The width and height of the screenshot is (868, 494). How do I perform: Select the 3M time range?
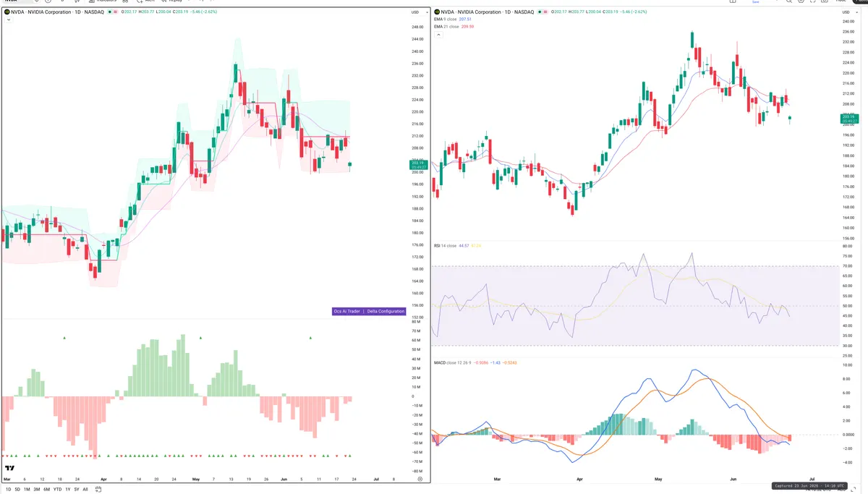click(37, 489)
